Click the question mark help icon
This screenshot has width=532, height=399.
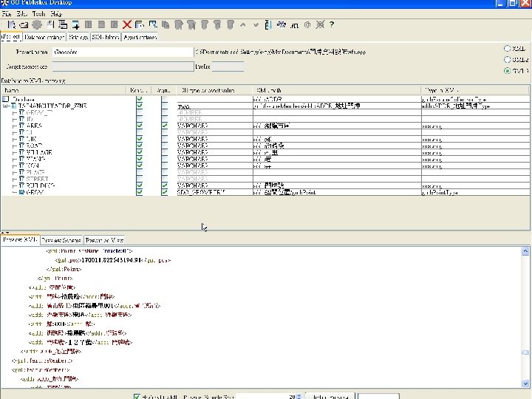332,24
